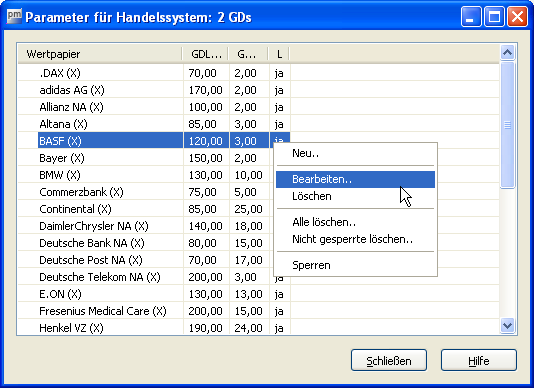Click the pm application icon in title bar
Viewport: 534px width, 388px height.
pyautogui.click(x=14, y=16)
